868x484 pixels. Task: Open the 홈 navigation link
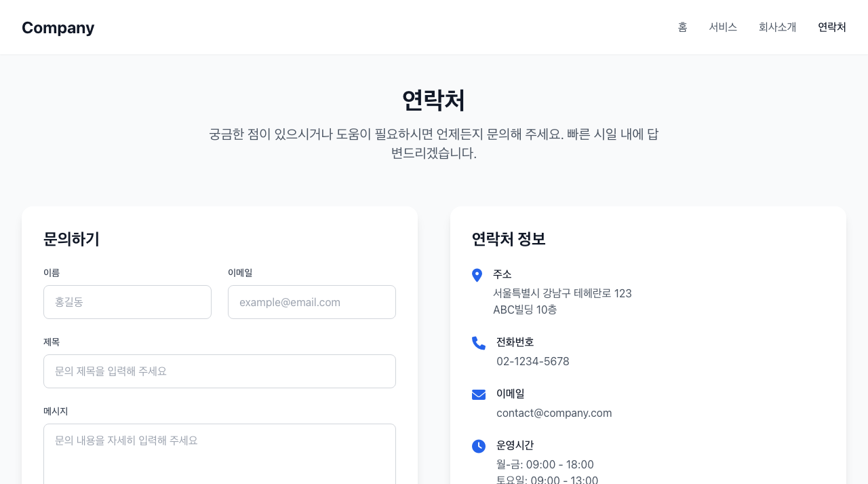pyautogui.click(x=682, y=27)
